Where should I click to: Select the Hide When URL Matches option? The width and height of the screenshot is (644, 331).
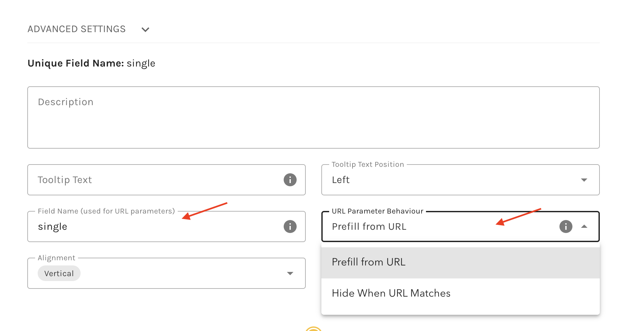point(391,293)
